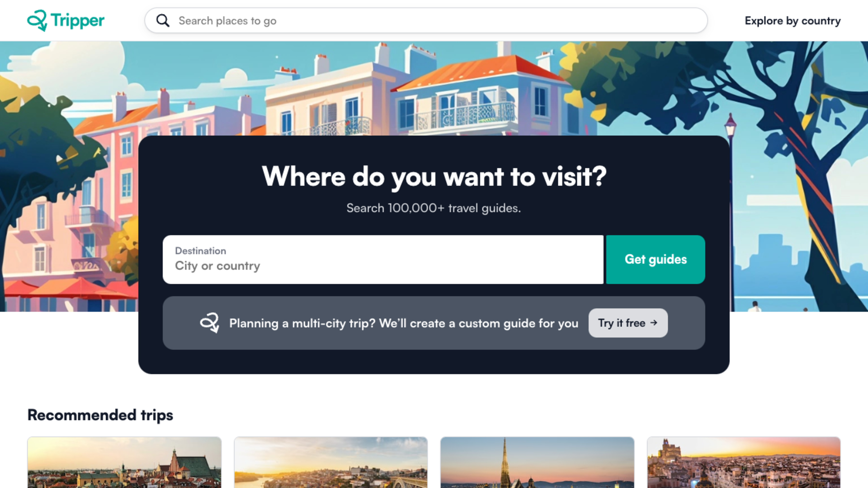868x488 pixels.
Task: Click the Get guides button
Action: pyautogui.click(x=655, y=259)
